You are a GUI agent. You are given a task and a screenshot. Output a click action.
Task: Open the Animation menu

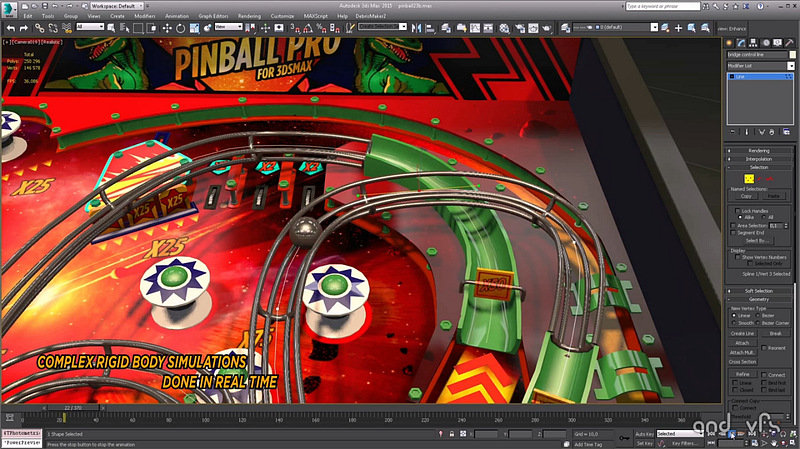point(177,16)
